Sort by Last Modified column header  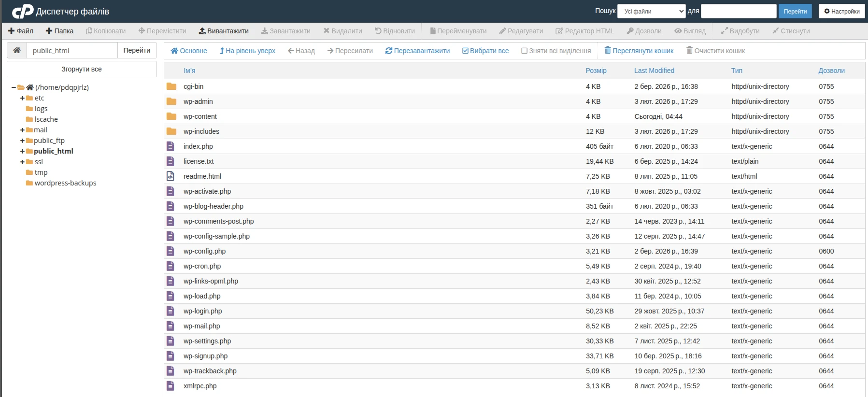[654, 71]
